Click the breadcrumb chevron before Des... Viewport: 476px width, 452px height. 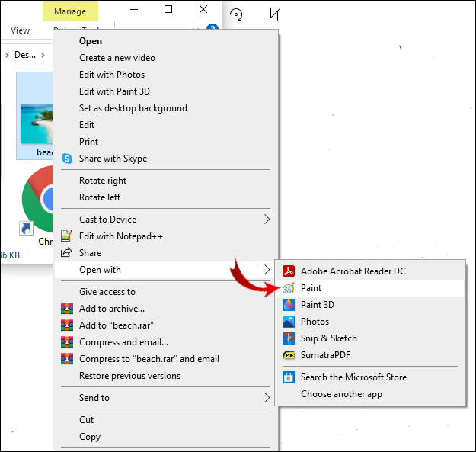click(8, 55)
